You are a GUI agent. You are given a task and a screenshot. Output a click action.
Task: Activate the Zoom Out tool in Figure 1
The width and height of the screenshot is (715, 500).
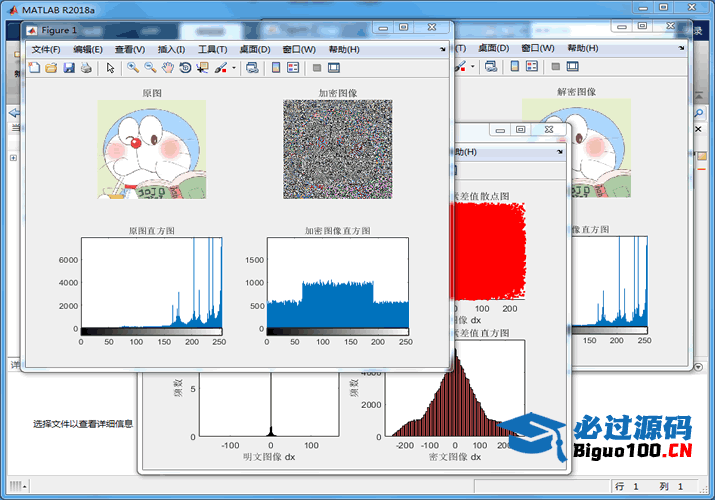tap(150, 68)
